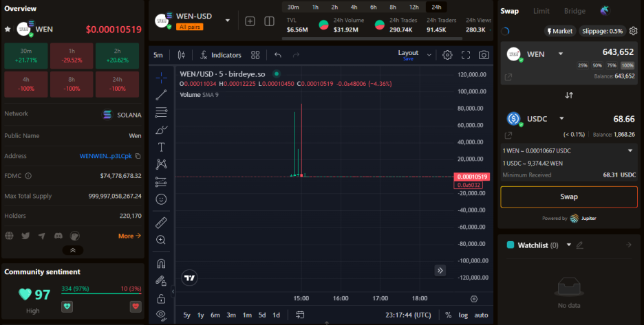Click the Swap button

point(569,197)
